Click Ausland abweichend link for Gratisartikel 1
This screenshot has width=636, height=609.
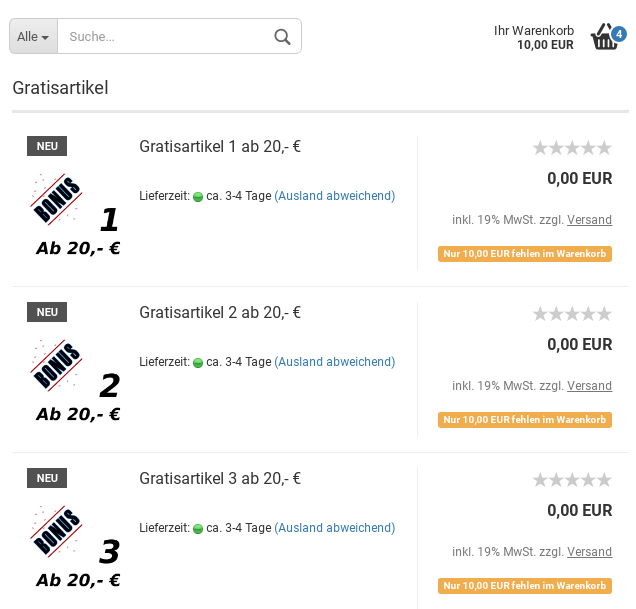[335, 196]
